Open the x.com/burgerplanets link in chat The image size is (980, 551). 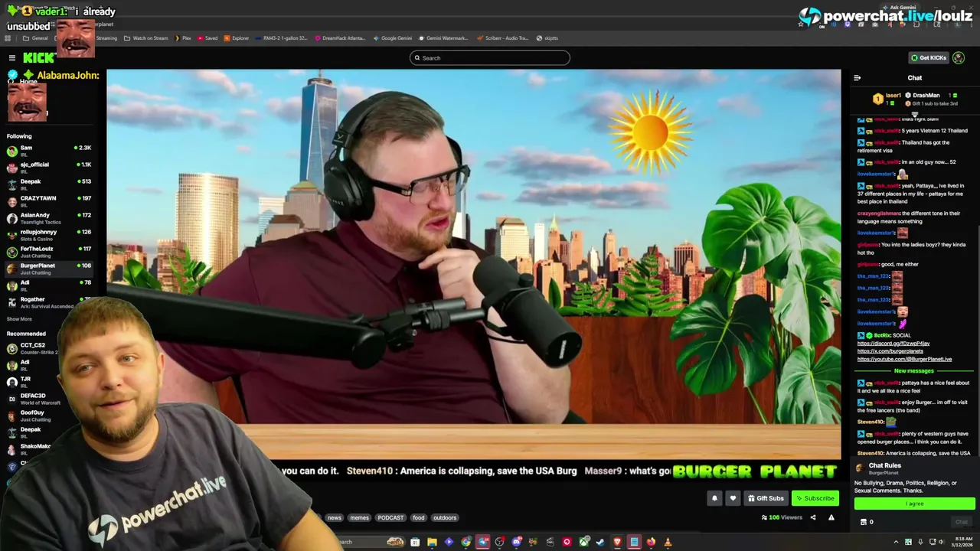click(x=890, y=351)
